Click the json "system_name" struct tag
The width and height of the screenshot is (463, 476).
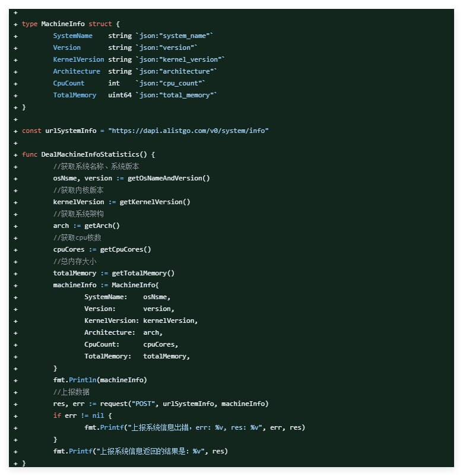pyautogui.click(x=175, y=36)
